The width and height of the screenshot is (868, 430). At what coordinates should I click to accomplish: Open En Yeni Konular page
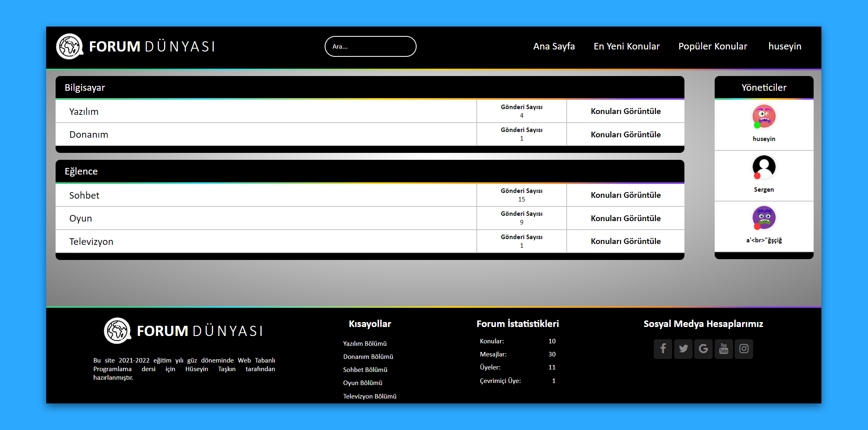pyautogui.click(x=626, y=47)
